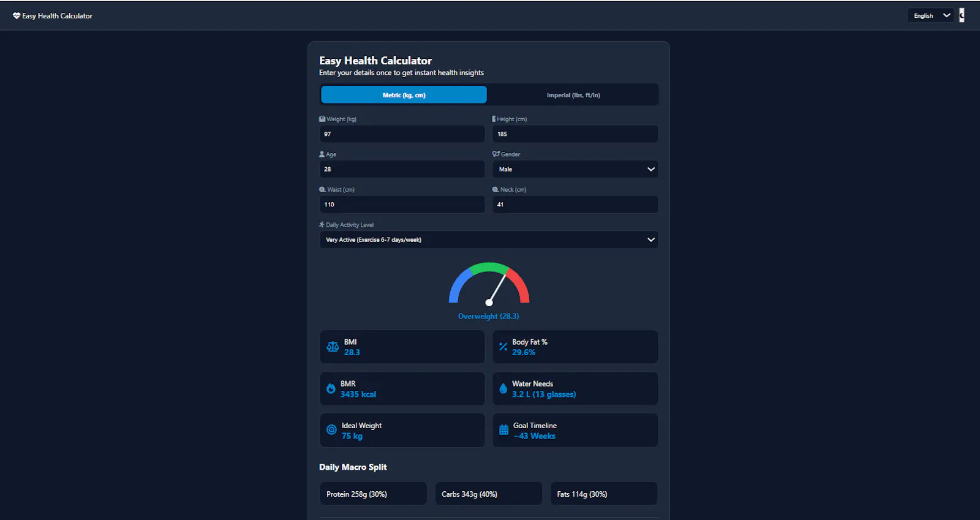
Task: Click the ruler icon beside Height label
Action: pos(494,119)
